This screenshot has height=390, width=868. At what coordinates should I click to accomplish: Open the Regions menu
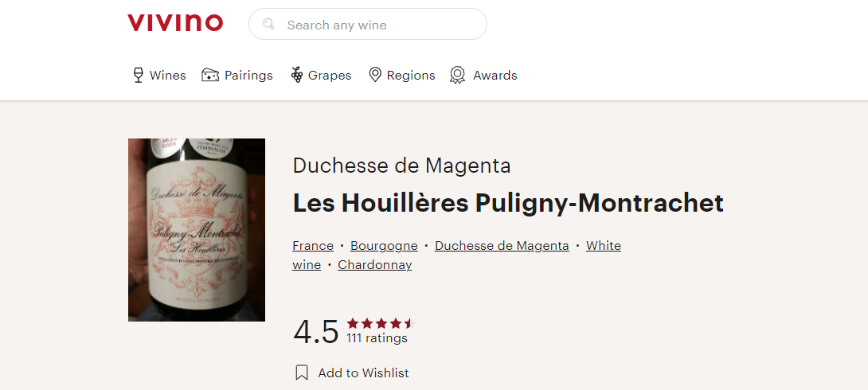(x=411, y=76)
